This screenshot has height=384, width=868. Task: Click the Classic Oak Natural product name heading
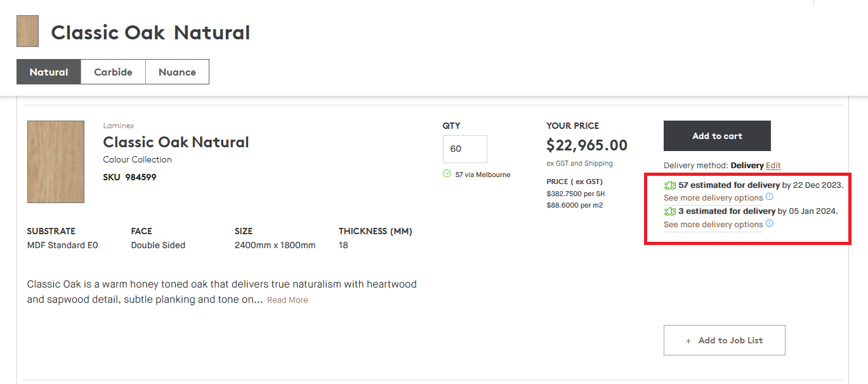(176, 142)
